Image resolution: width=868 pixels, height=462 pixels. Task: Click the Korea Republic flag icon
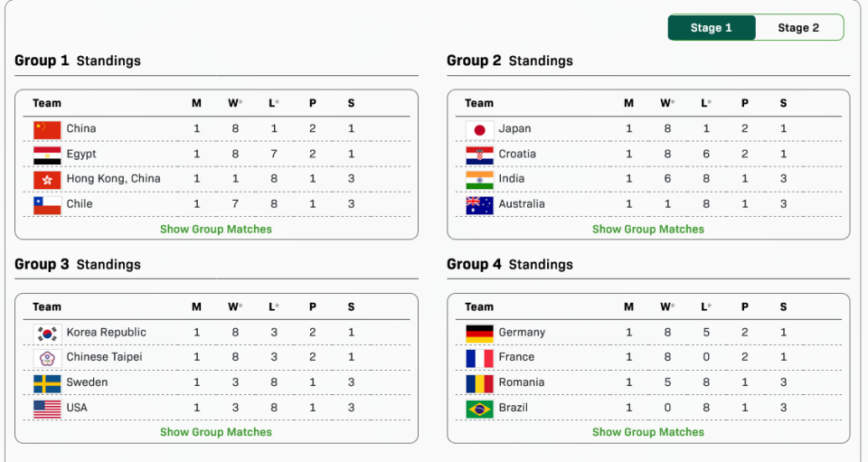(x=47, y=333)
